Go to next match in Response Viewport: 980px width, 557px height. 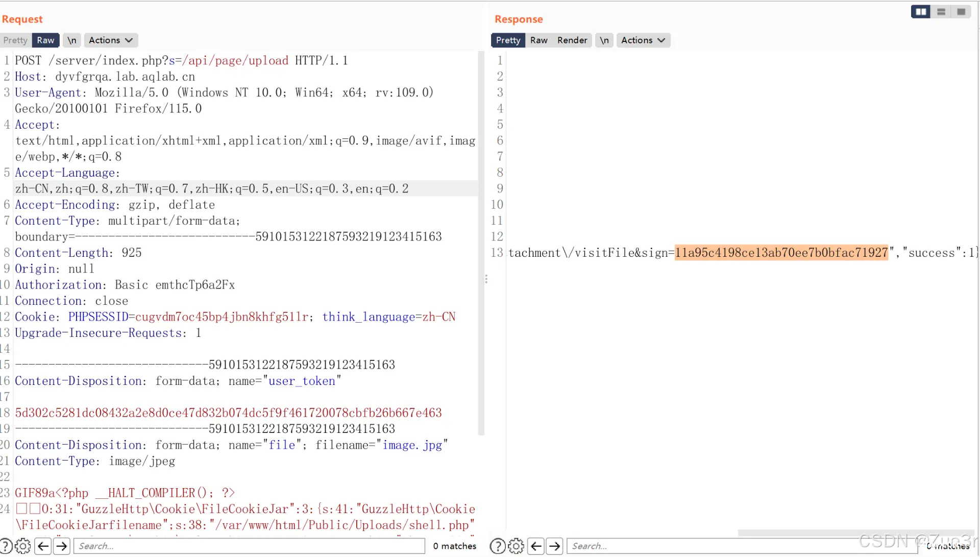pos(555,546)
